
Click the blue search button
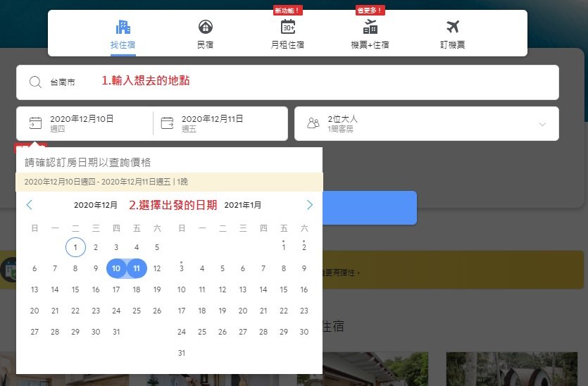tap(370, 208)
